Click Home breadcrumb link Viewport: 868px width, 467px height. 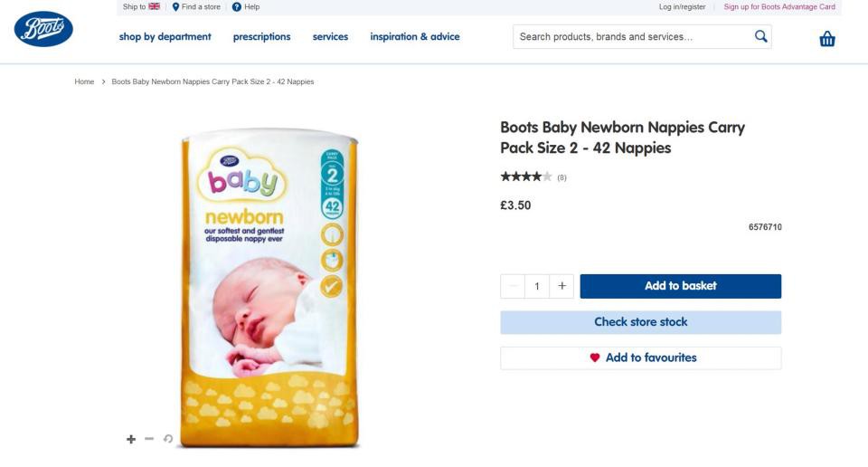(84, 81)
